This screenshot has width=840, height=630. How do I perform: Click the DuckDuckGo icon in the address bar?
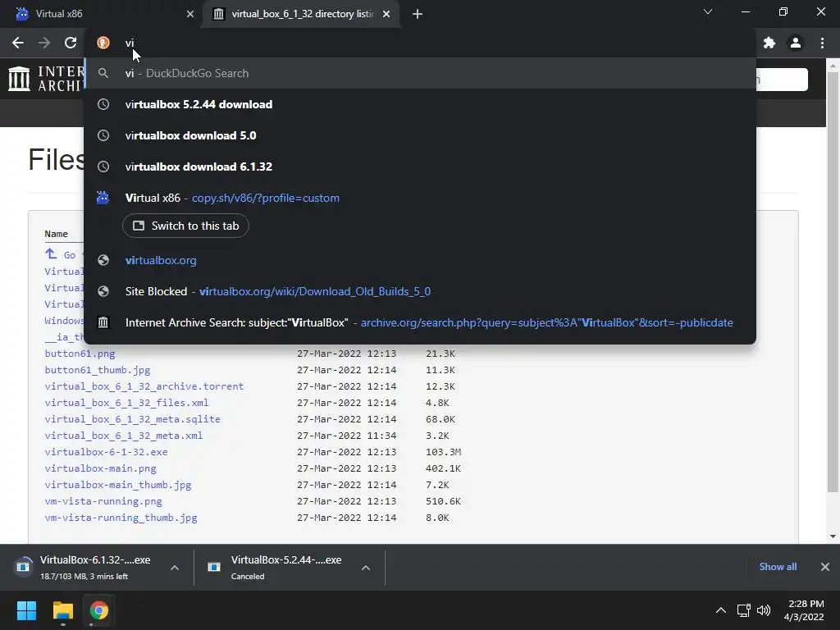[x=103, y=43]
